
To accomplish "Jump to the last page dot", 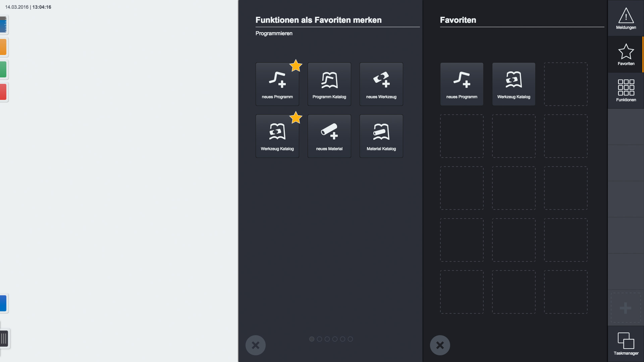I will (350, 339).
